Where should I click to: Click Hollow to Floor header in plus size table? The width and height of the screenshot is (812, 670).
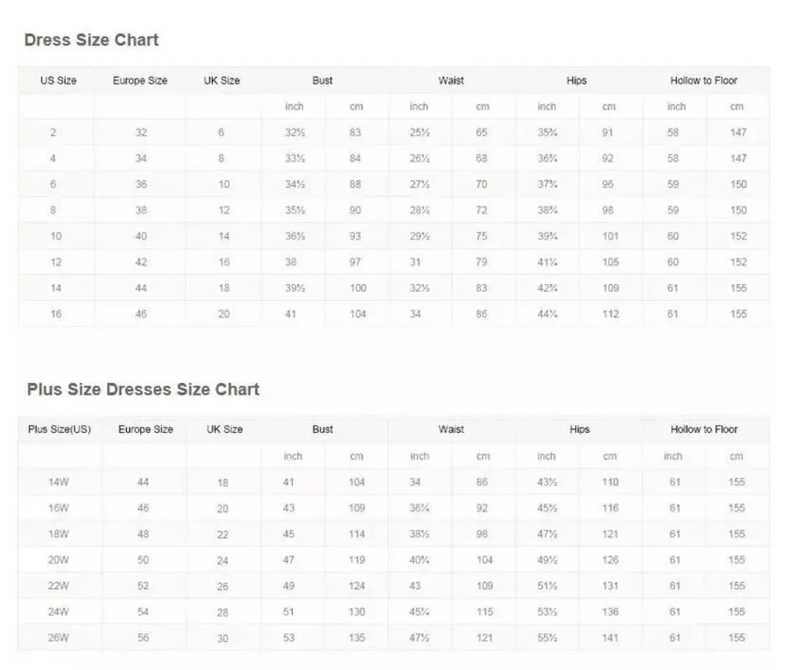point(703,429)
